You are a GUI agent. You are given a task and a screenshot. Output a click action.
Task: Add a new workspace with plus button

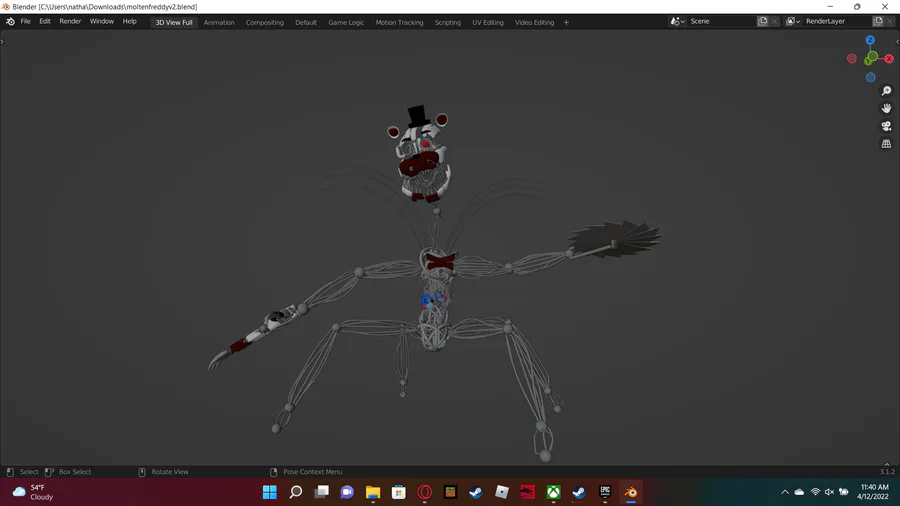[x=567, y=22]
